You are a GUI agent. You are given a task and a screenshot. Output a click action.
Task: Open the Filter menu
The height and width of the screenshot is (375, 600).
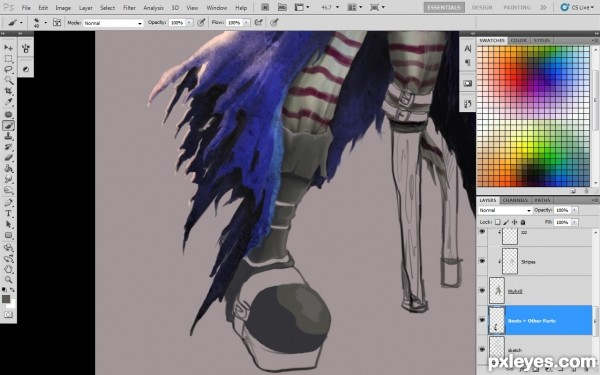click(129, 8)
